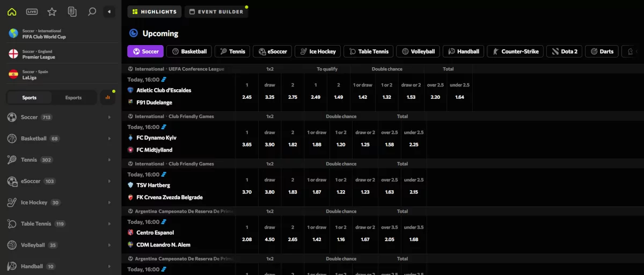
Task: Open the LIVE events icon
Action: point(32,11)
